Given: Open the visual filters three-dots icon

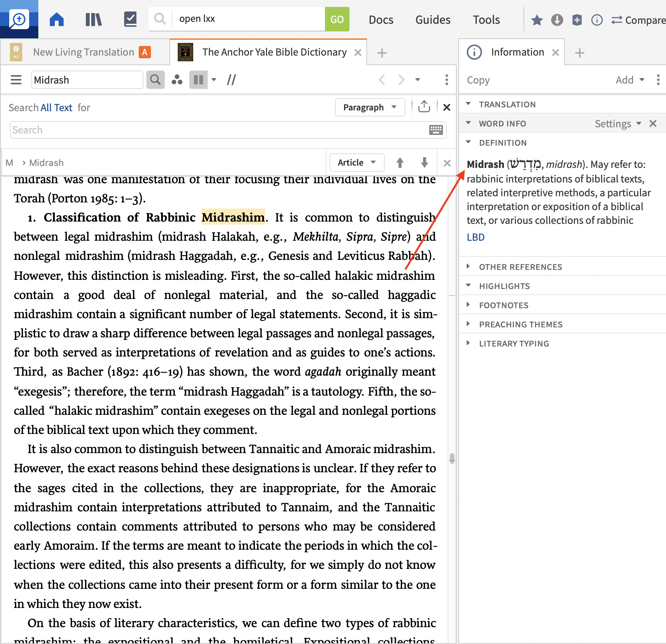Looking at the screenshot, I should click(x=177, y=80).
